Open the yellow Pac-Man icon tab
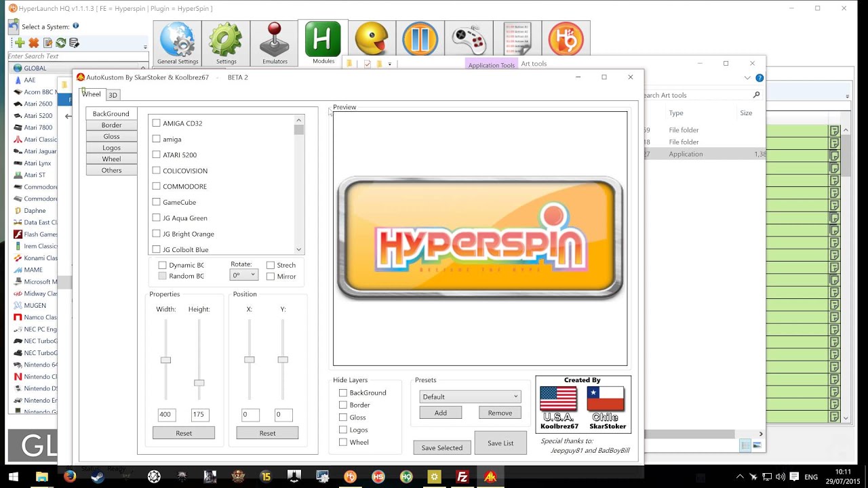This screenshot has width=868, height=488. pos(372,39)
